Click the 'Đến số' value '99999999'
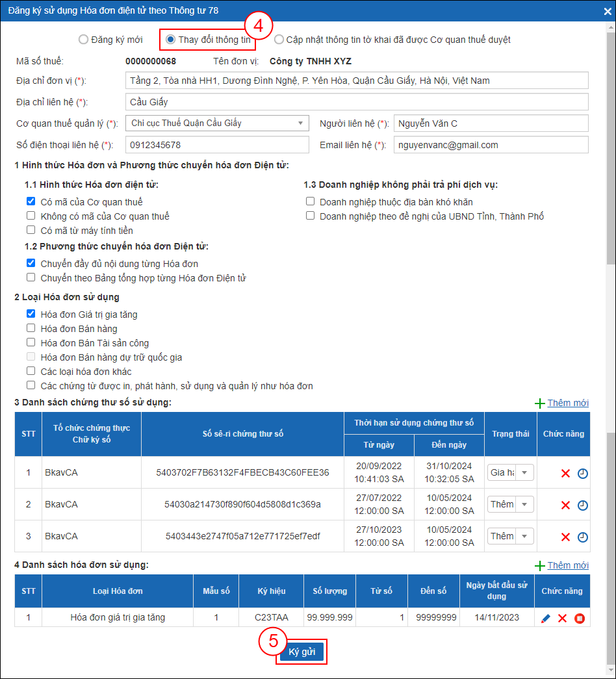 (x=436, y=617)
